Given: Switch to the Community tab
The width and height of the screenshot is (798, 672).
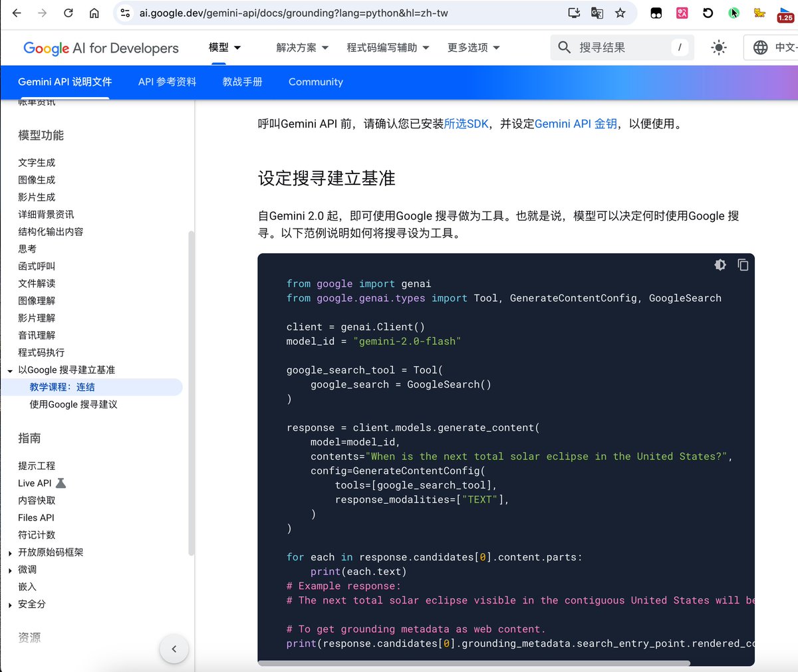Looking at the screenshot, I should (316, 82).
